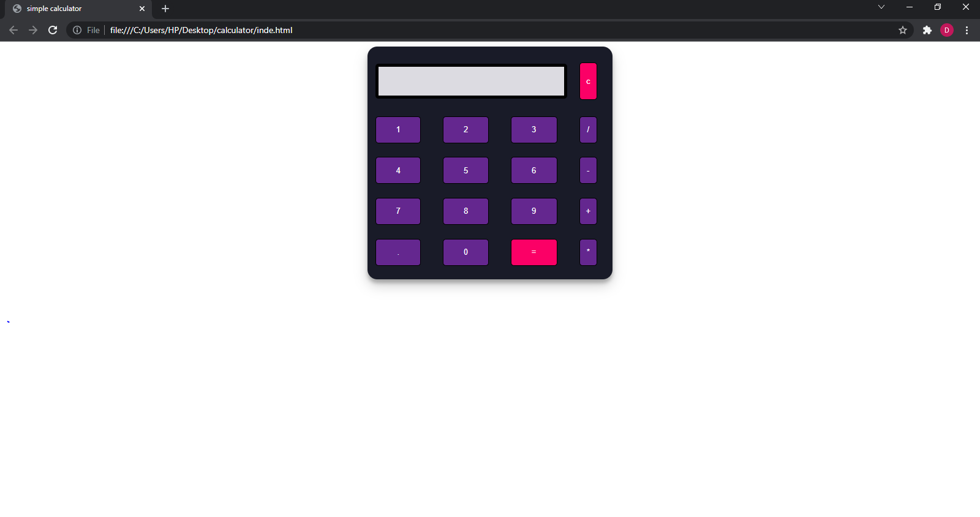Select the minus operator button
The image size is (980, 517).
click(x=588, y=170)
